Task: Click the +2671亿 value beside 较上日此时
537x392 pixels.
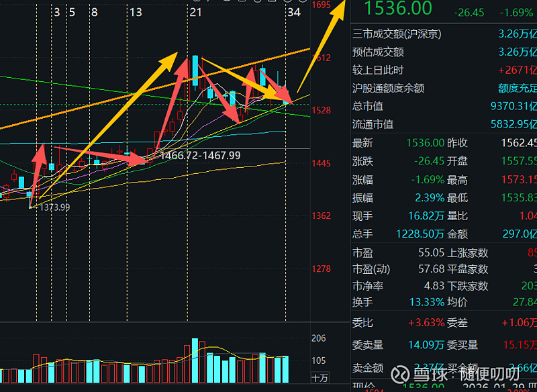Action: pos(518,70)
